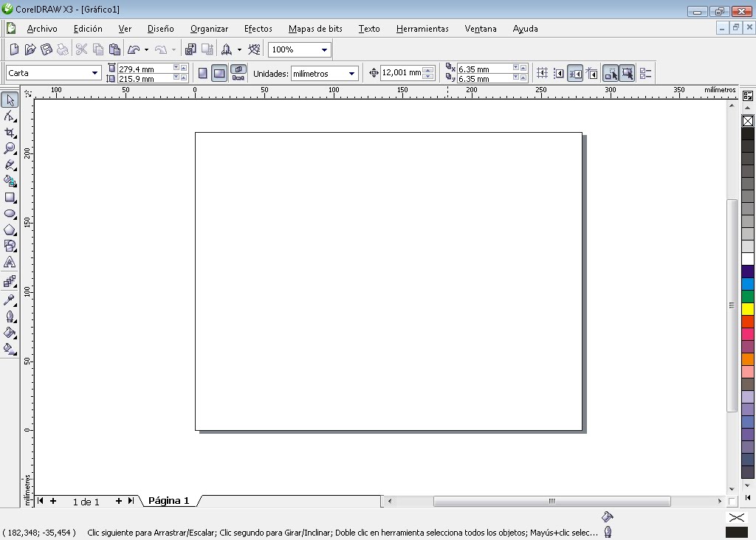756x540 pixels.
Task: Pick the Interactive Fill tool
Action: (10, 347)
